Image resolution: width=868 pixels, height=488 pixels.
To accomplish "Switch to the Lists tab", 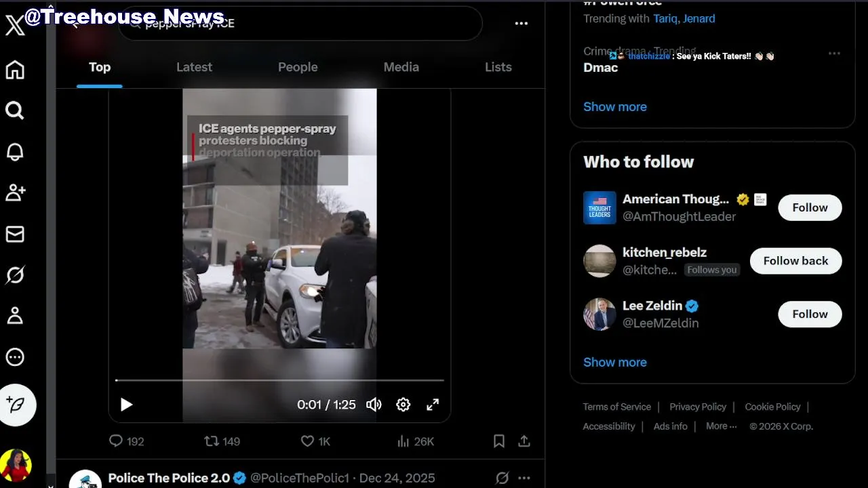I will [x=498, y=67].
